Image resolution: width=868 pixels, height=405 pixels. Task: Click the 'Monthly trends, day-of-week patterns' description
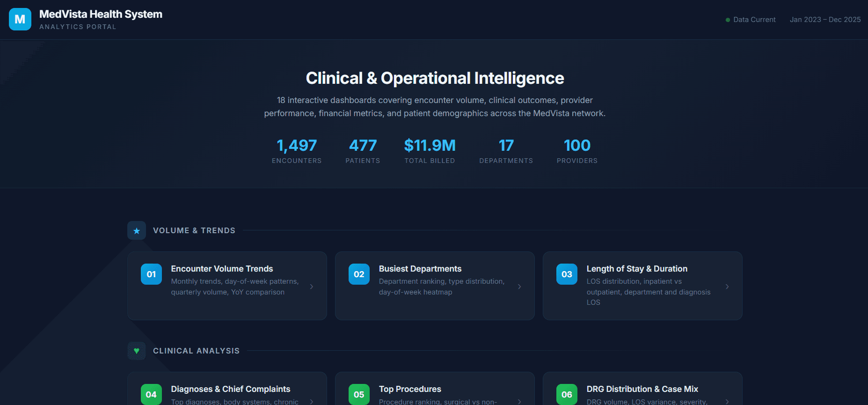pos(234,287)
